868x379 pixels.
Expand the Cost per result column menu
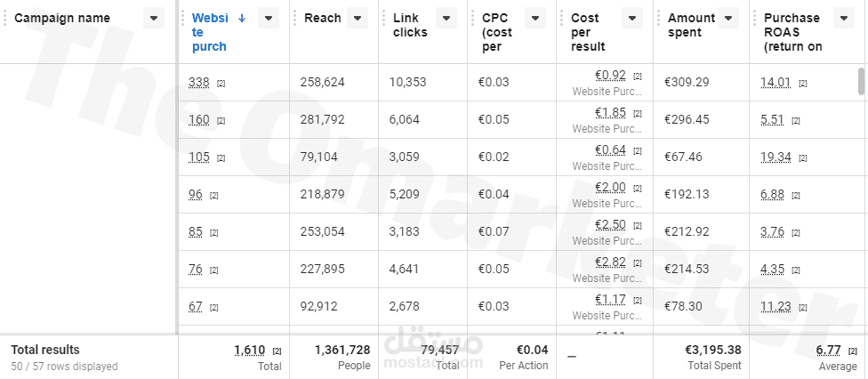click(x=632, y=19)
